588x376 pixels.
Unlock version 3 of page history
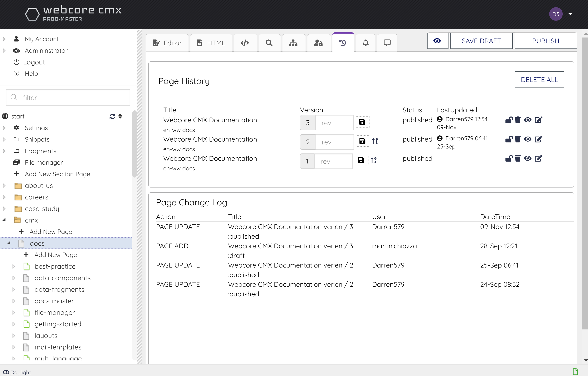click(509, 120)
